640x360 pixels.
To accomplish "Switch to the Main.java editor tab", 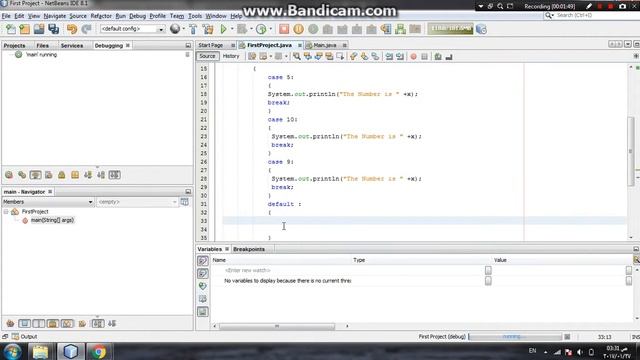I will 325,45.
